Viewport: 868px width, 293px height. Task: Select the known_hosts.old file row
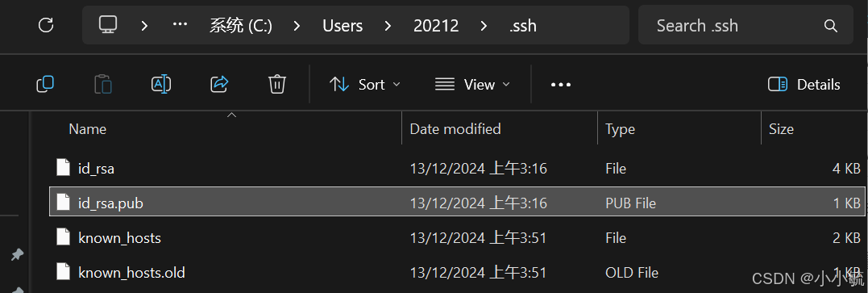tap(457, 273)
